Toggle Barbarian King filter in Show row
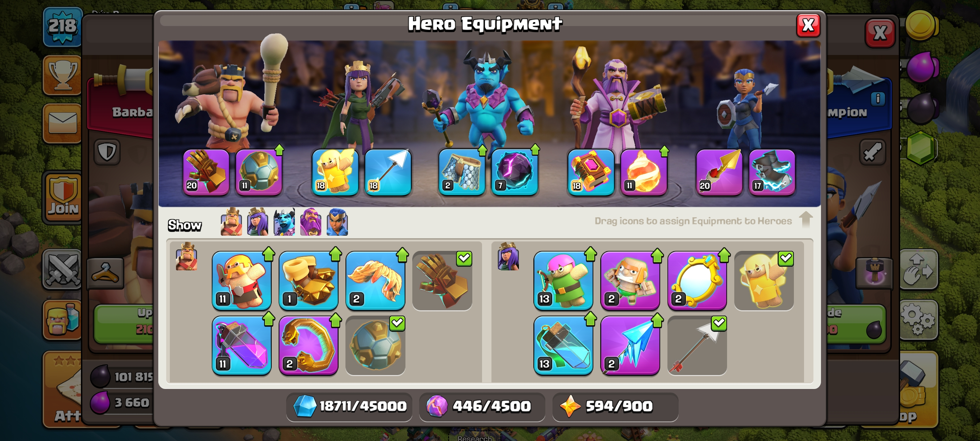Viewport: 980px width, 441px height. pyautogui.click(x=231, y=222)
